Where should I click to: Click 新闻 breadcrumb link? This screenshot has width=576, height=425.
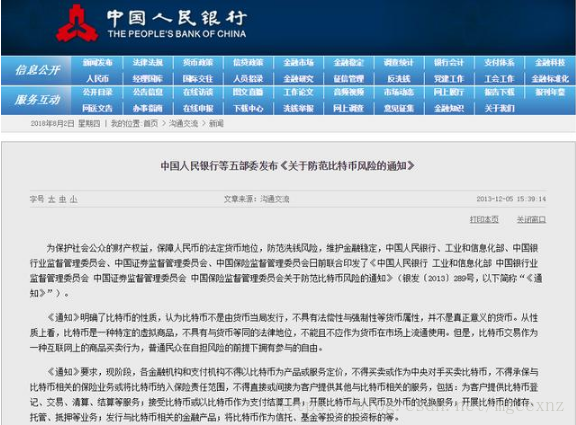[x=216, y=124]
